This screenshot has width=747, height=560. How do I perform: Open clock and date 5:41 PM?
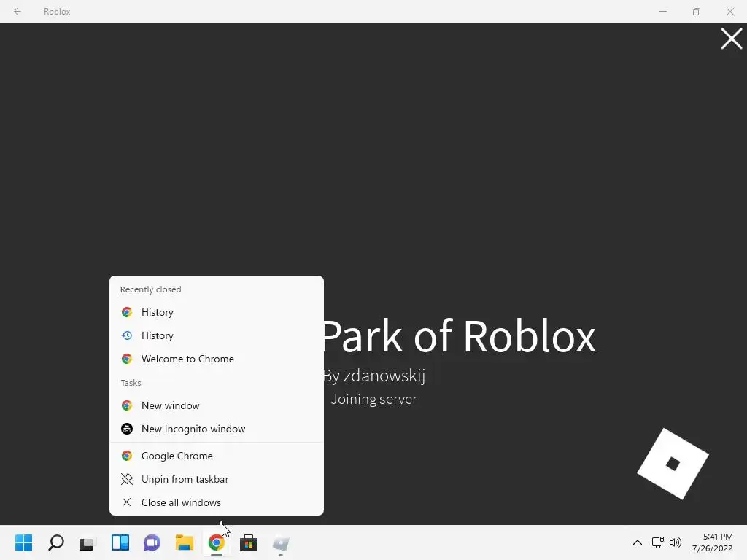(712, 542)
